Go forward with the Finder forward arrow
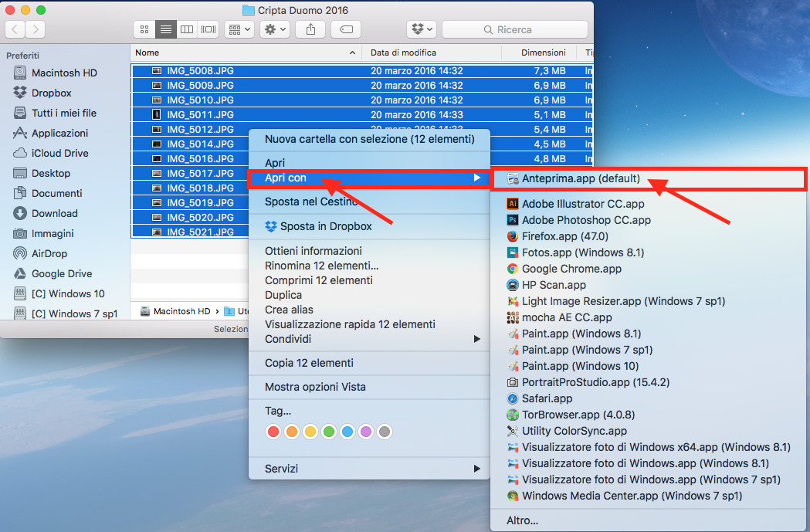The height and width of the screenshot is (532, 810). pos(35,29)
